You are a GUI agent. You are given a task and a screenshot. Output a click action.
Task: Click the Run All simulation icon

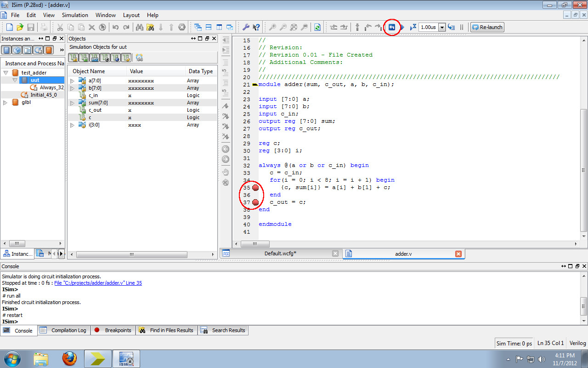(x=402, y=27)
